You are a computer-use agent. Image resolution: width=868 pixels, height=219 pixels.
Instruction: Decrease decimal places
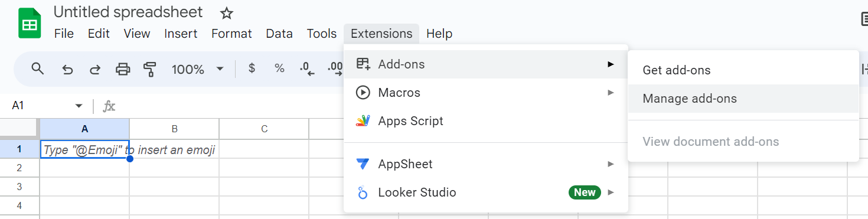pos(307,69)
